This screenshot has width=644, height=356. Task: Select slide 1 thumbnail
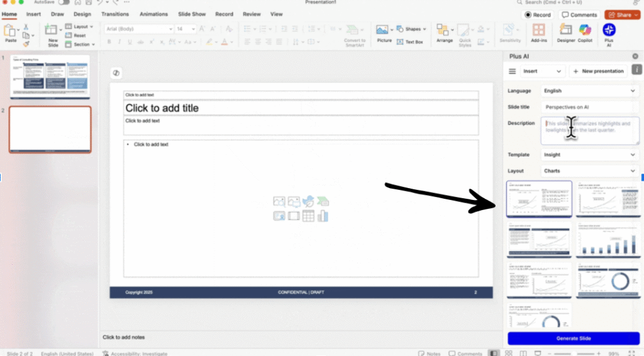(50, 77)
